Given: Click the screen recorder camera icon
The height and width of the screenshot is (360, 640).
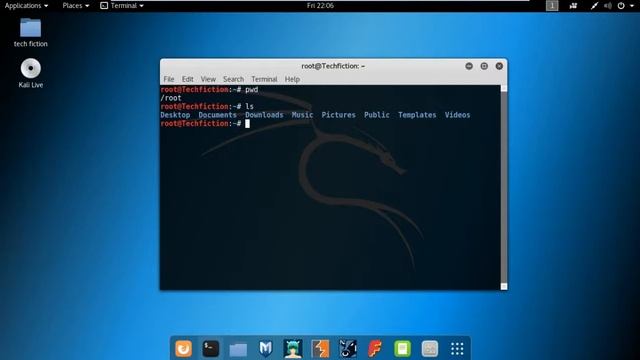Looking at the screenshot, I should point(573,6).
